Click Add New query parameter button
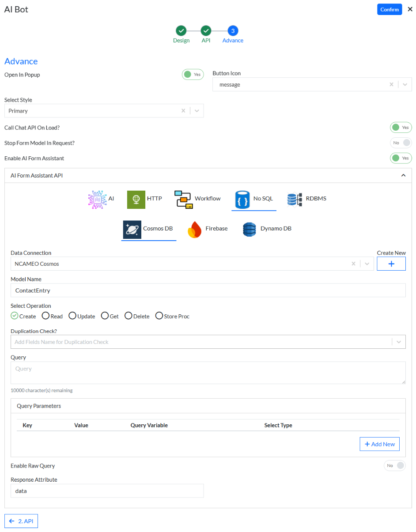 379,444
